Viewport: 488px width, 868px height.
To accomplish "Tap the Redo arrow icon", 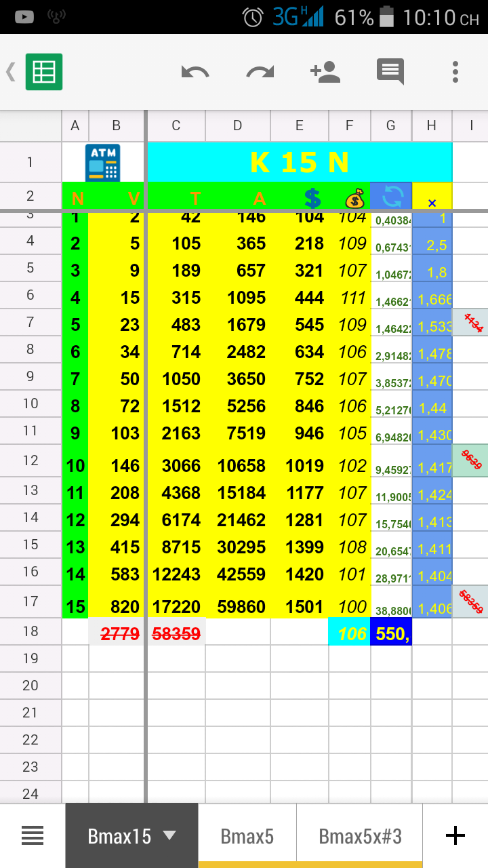I will pyautogui.click(x=260, y=72).
